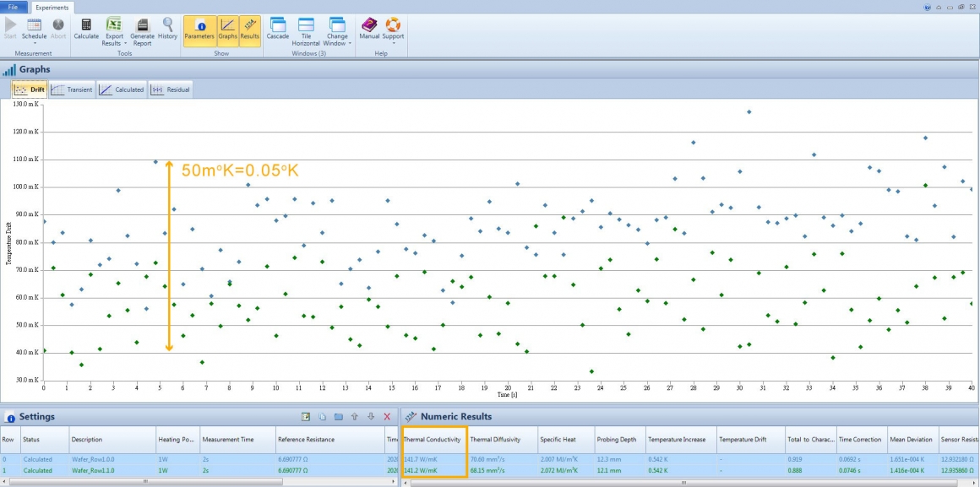Select the Wafer_Row1.1.0 settings row
Viewport: 980px width, 487px height.
click(x=200, y=471)
